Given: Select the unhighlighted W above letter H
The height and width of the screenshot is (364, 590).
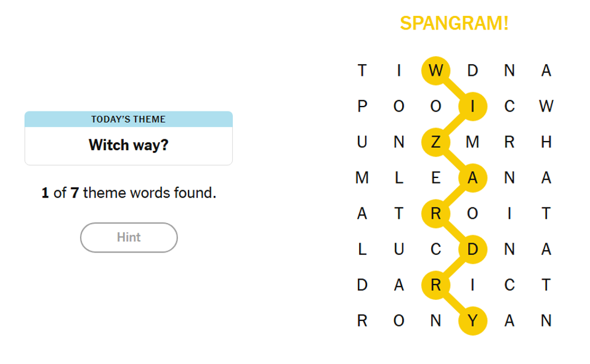Looking at the screenshot, I should coord(546,107).
